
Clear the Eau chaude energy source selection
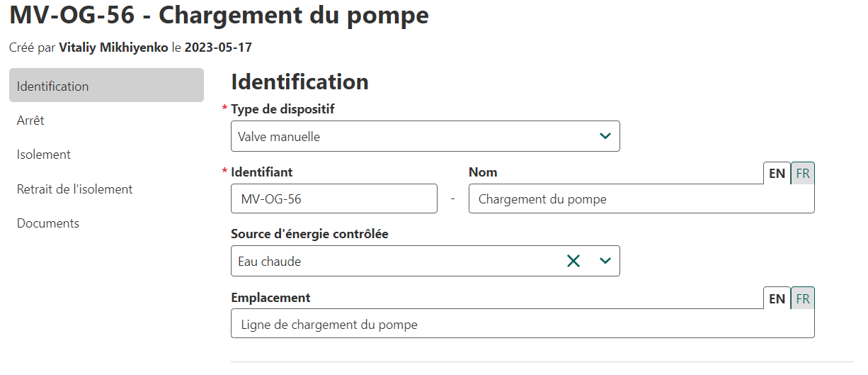573,261
